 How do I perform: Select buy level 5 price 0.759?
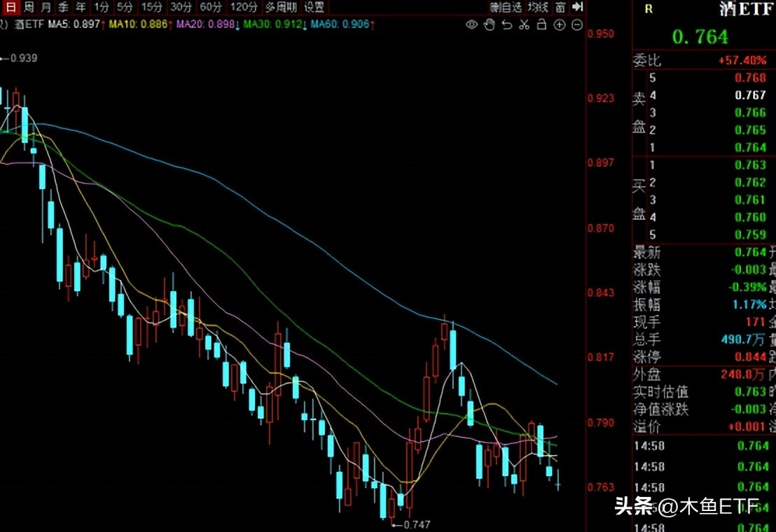click(750, 234)
